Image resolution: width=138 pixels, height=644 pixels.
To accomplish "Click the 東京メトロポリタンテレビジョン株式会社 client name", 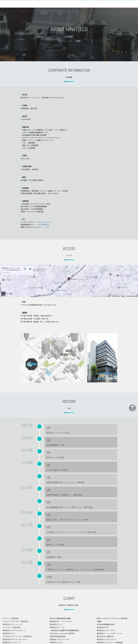I will click(112, 618).
